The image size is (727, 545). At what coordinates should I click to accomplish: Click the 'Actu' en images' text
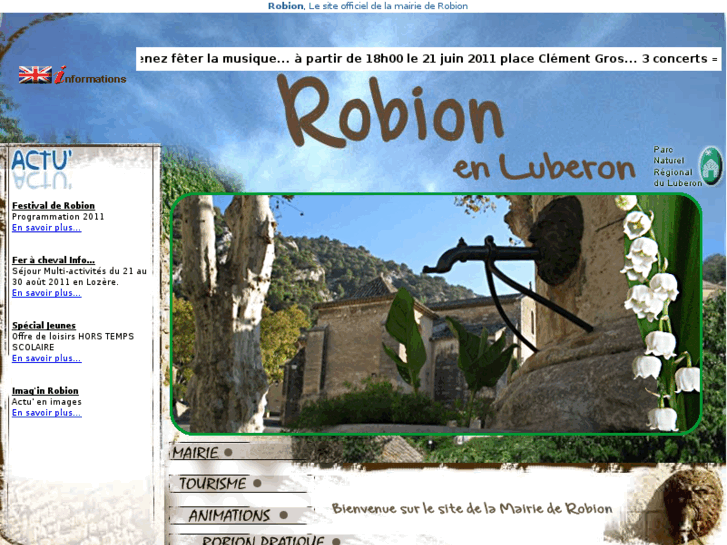(47, 402)
